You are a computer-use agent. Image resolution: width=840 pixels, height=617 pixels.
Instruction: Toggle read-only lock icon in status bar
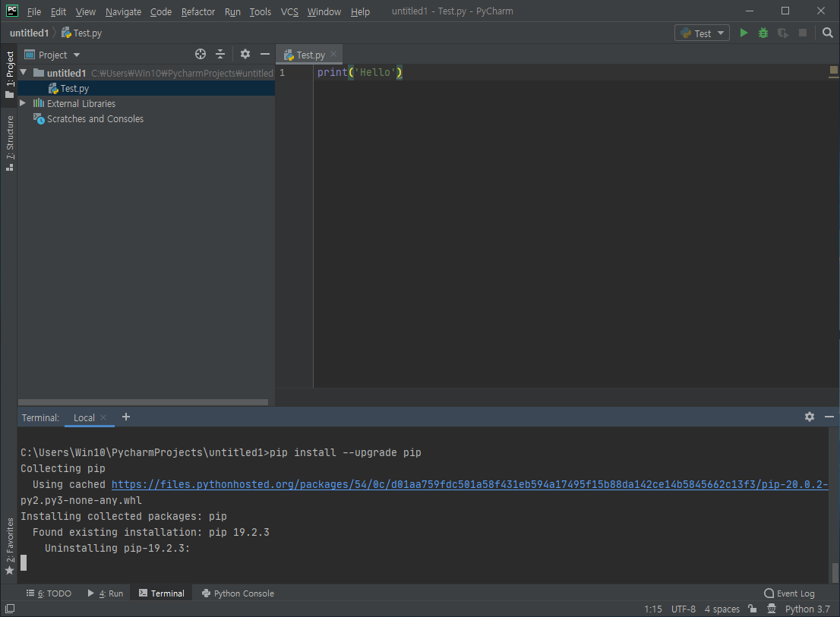753,609
